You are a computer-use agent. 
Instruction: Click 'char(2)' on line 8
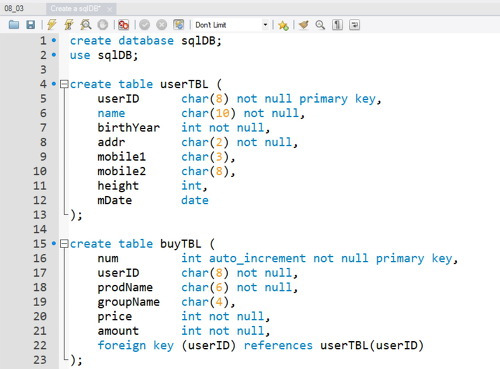tap(205, 142)
